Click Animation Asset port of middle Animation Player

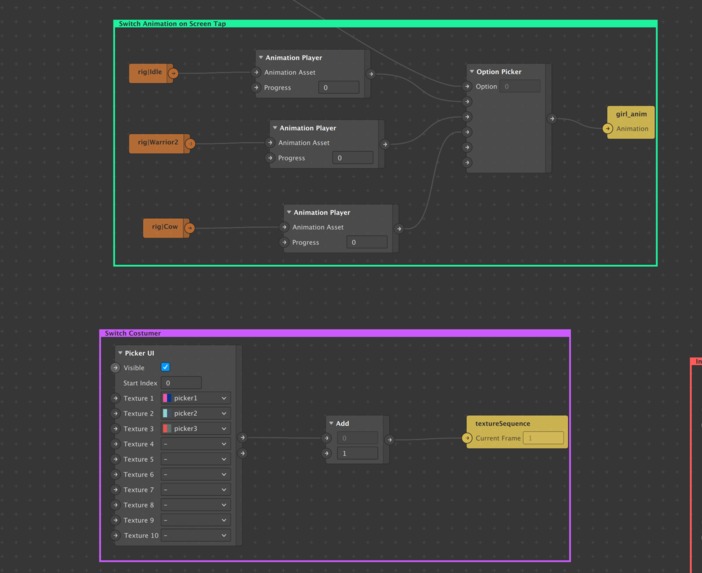(270, 142)
